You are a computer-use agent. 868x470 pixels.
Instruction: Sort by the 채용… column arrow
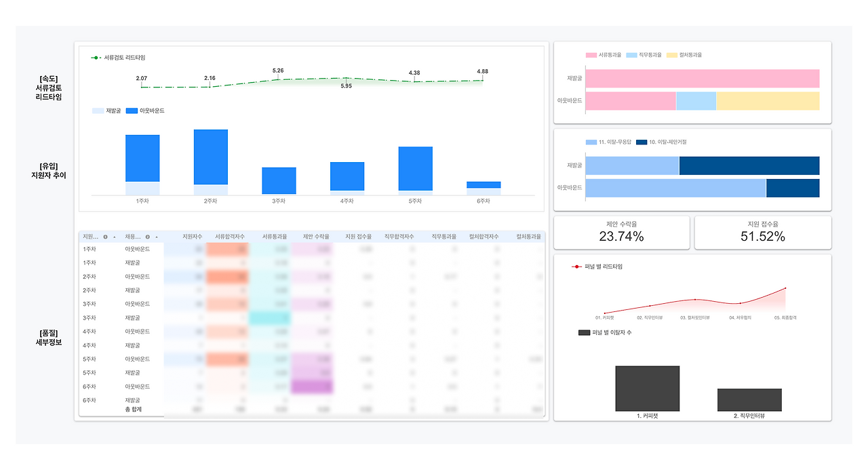tap(157, 237)
